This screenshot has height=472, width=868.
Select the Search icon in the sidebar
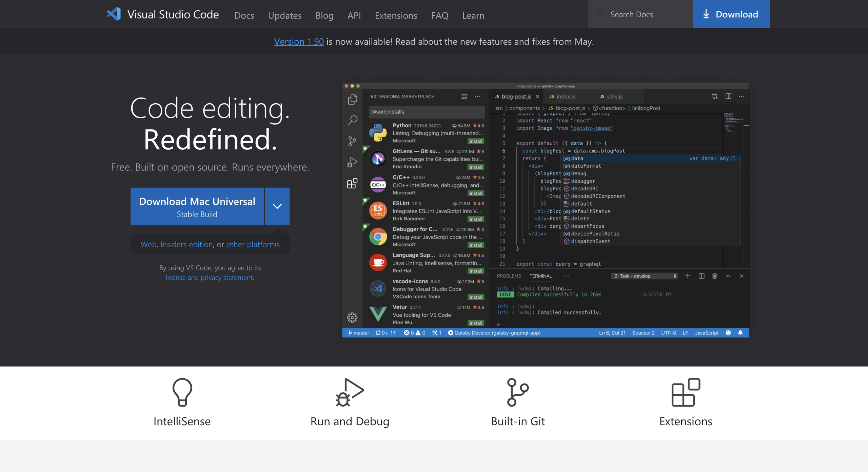pos(352,120)
